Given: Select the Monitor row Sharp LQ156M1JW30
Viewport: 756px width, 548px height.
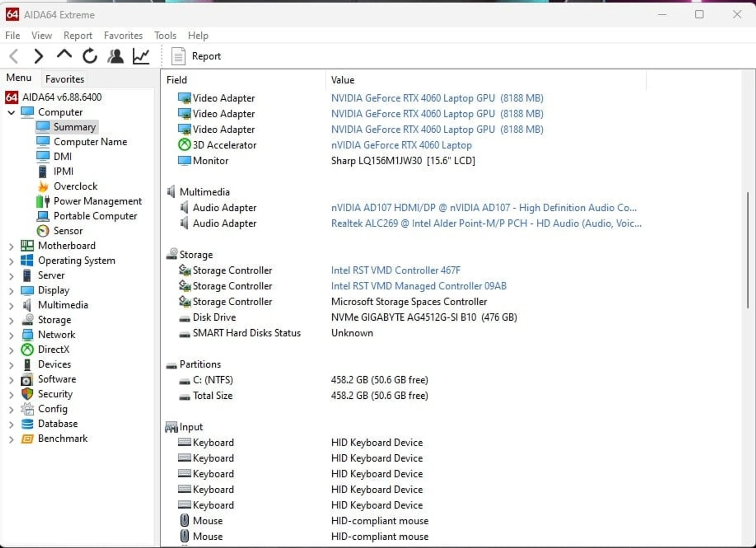Looking at the screenshot, I should tap(326, 161).
